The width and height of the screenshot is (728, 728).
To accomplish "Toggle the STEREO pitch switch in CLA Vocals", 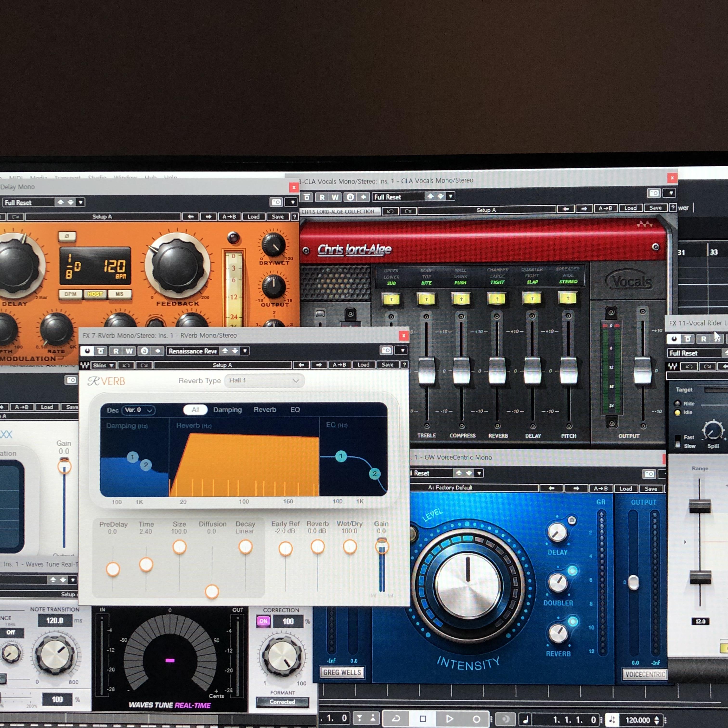I will [567, 298].
